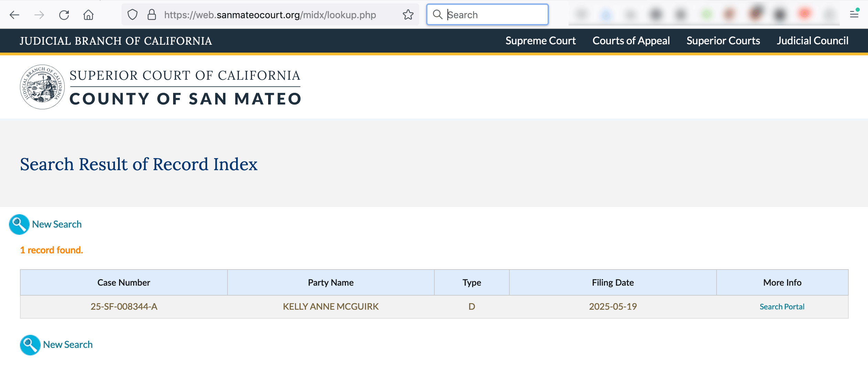868x374 pixels.
Task: Click the URL address bar
Action: click(x=270, y=15)
